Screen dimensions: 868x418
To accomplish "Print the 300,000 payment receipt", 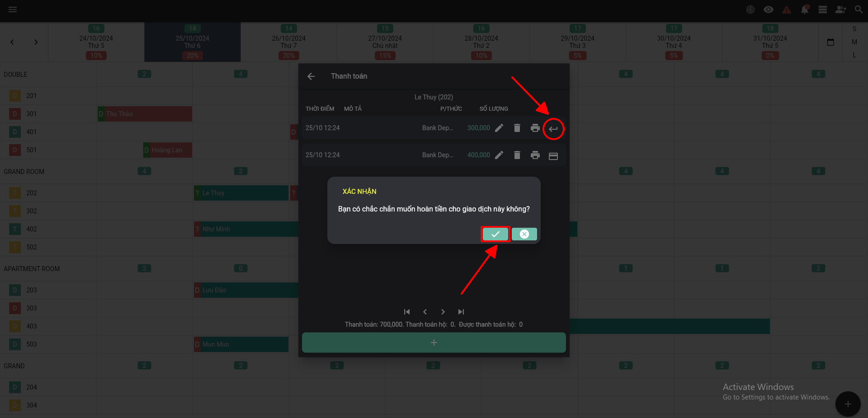I will 535,128.
